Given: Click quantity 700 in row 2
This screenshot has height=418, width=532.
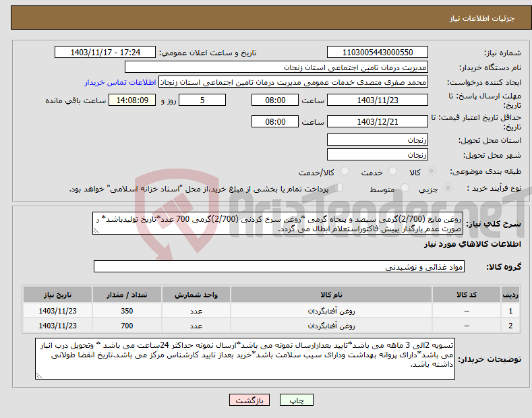Looking at the screenshot, I should [x=127, y=326].
